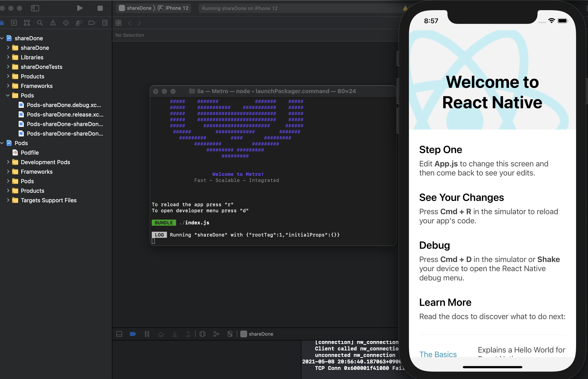
Task: Click Learn More heading in simulator
Action: pos(445,302)
